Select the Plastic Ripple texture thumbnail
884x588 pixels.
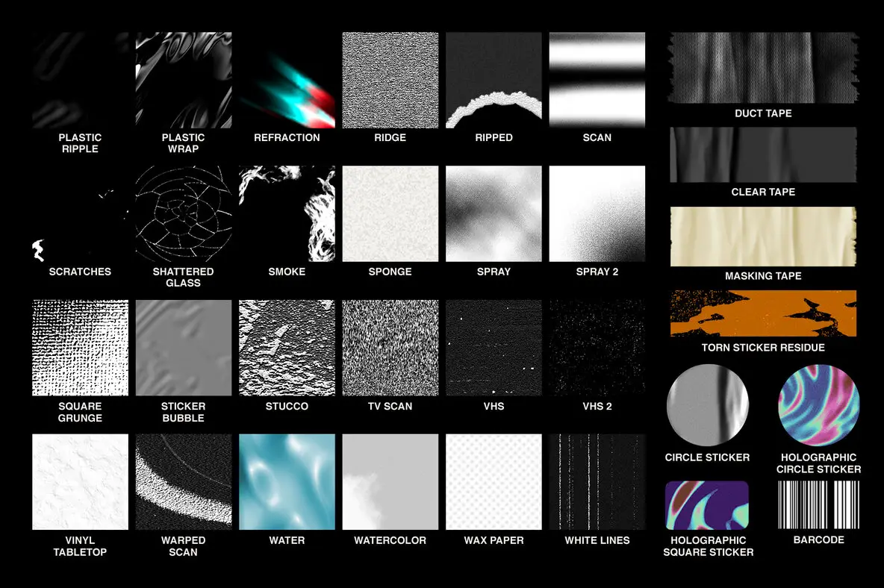(x=80, y=80)
